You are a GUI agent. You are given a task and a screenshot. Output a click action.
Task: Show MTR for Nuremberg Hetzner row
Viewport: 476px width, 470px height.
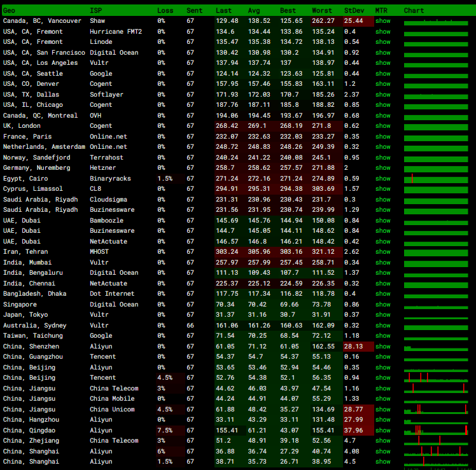[383, 167]
